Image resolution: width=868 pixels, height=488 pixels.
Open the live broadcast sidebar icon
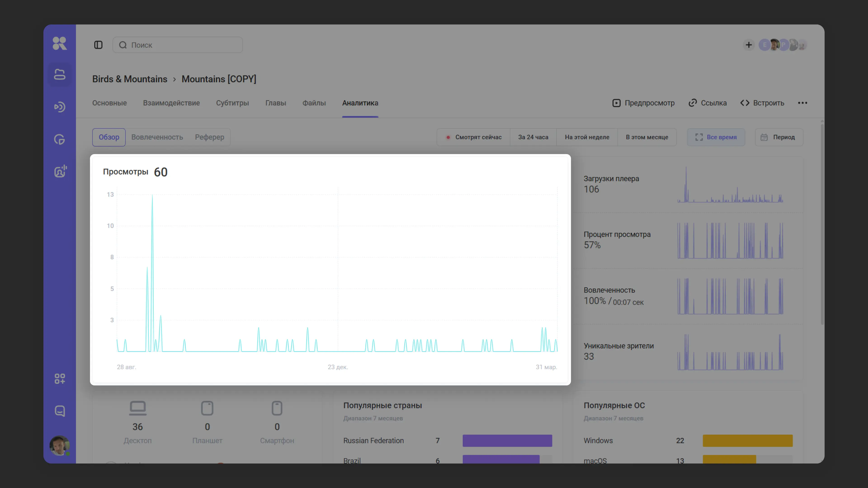60,107
